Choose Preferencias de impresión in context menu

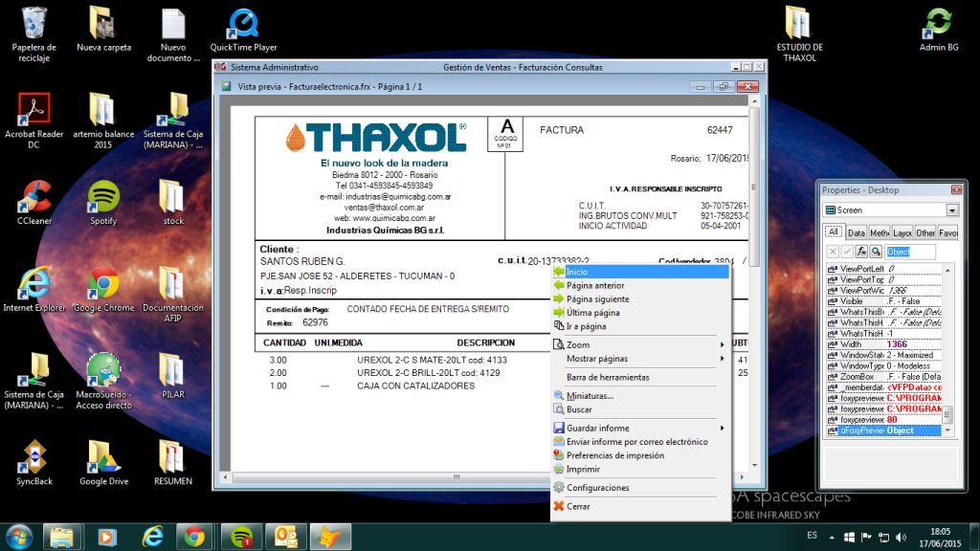[640, 455]
